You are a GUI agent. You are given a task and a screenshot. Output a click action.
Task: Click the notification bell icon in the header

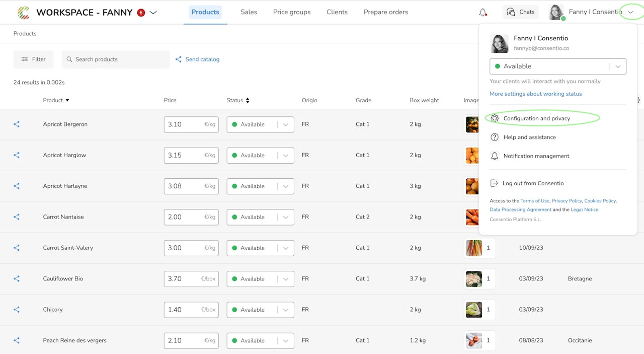pos(483,13)
